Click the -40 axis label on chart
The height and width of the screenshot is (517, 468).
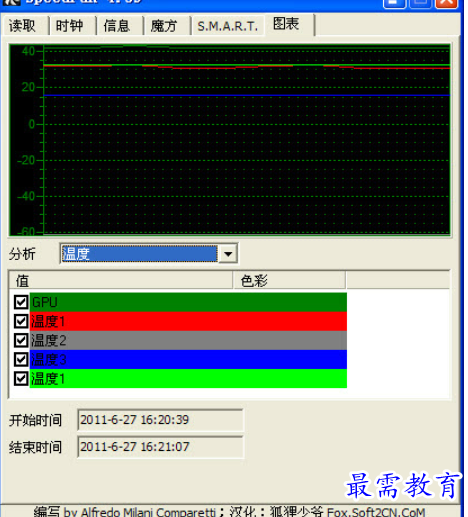tap(26, 196)
